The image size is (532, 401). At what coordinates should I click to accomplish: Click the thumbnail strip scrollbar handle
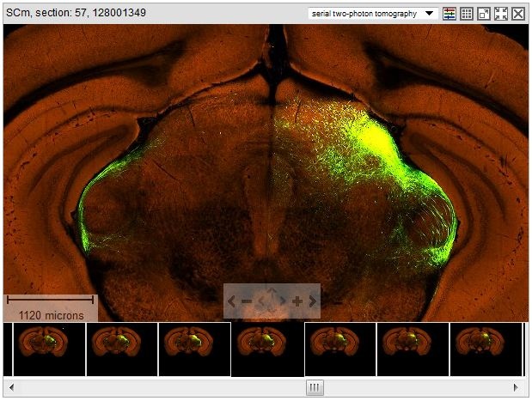point(315,387)
